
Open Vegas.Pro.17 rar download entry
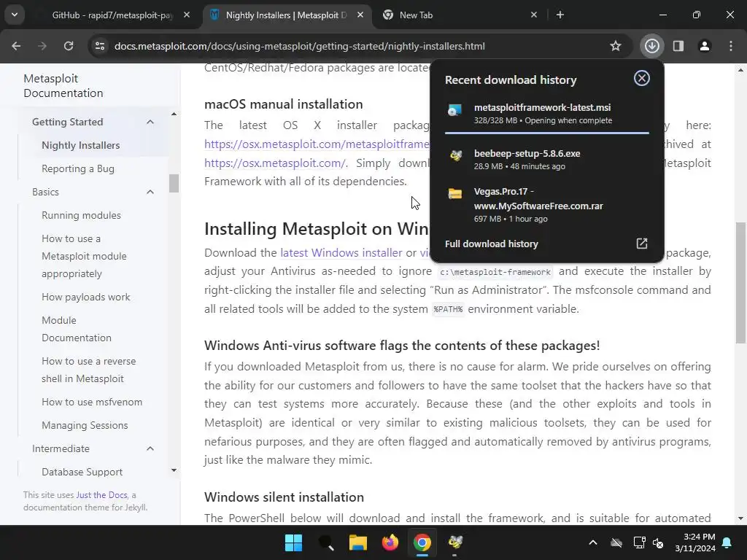[547, 205]
